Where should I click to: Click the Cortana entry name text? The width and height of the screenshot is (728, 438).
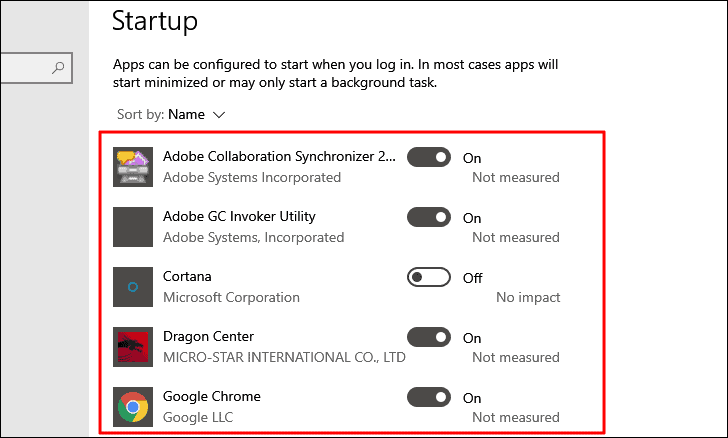click(x=187, y=276)
